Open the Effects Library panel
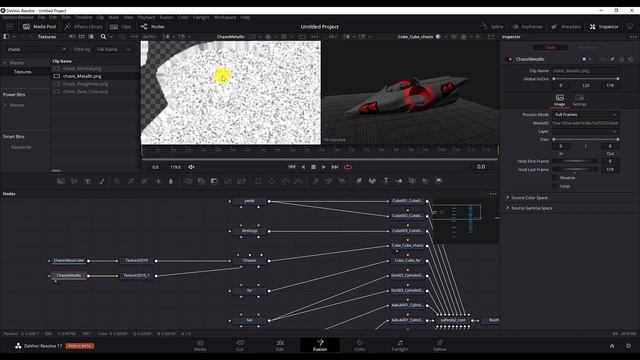Screen dimensions: 640x360 click(x=84, y=27)
